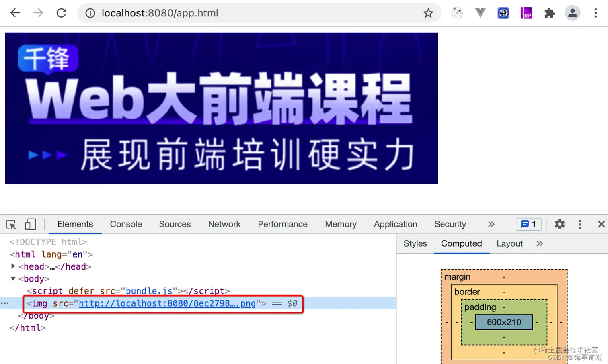The height and width of the screenshot is (364, 608).
Task: Open the Chrome profile avatar
Action: [573, 13]
